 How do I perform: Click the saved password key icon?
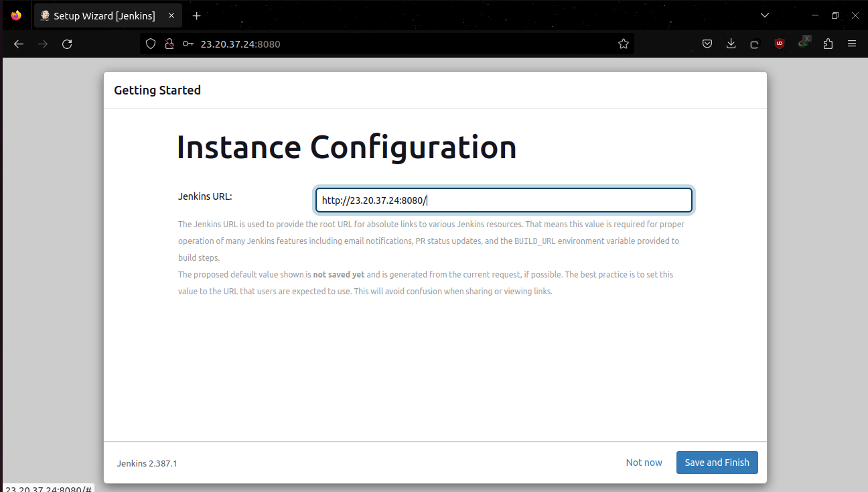pos(188,44)
